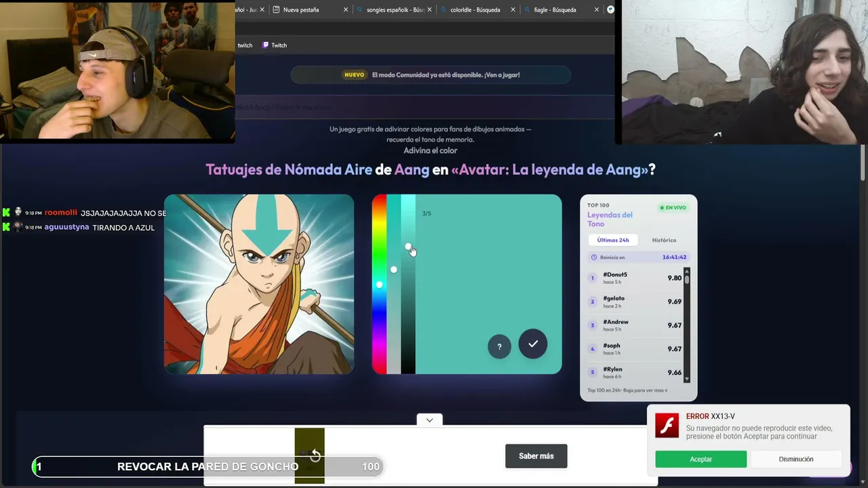Select the Últimas 24h leaderboard tab
The height and width of the screenshot is (488, 868).
[x=613, y=240]
